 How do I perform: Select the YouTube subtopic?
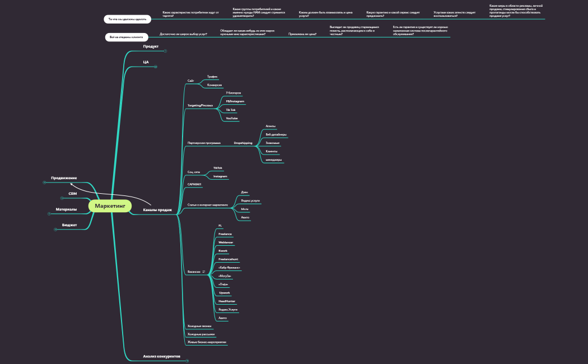(x=232, y=119)
